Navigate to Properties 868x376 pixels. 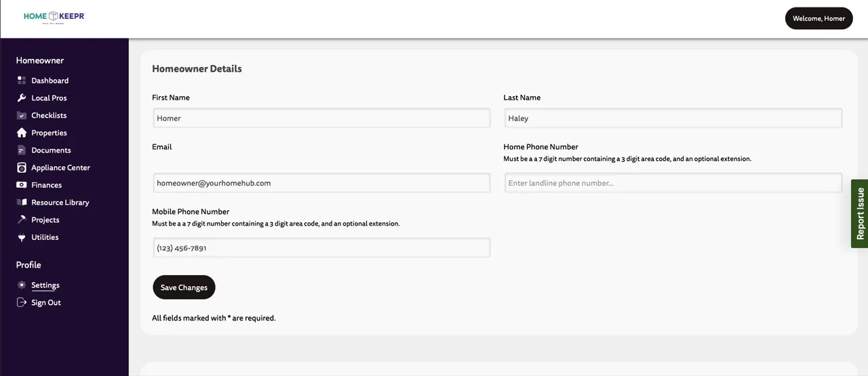tap(49, 133)
